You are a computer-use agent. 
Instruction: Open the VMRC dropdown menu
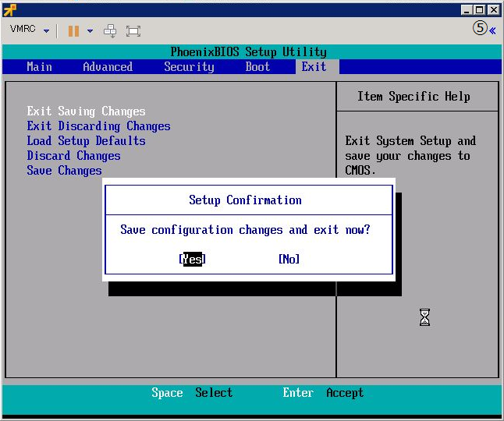(30, 30)
